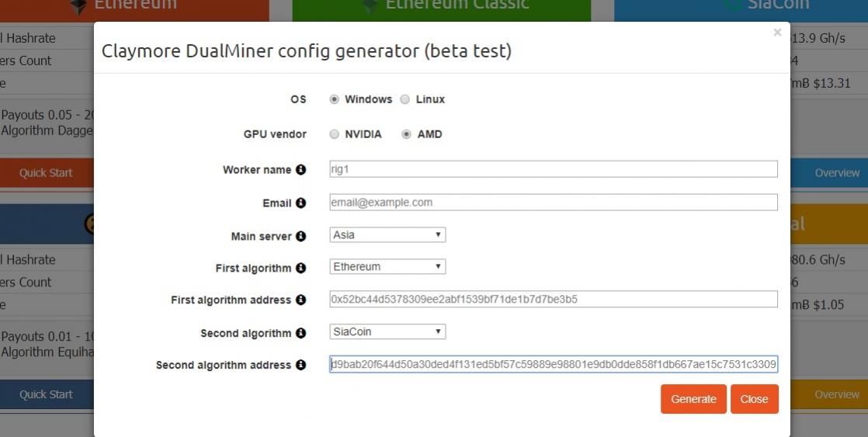This screenshot has height=437, width=868.
Task: Expand the First algorithm dropdown
Action: pos(387,267)
